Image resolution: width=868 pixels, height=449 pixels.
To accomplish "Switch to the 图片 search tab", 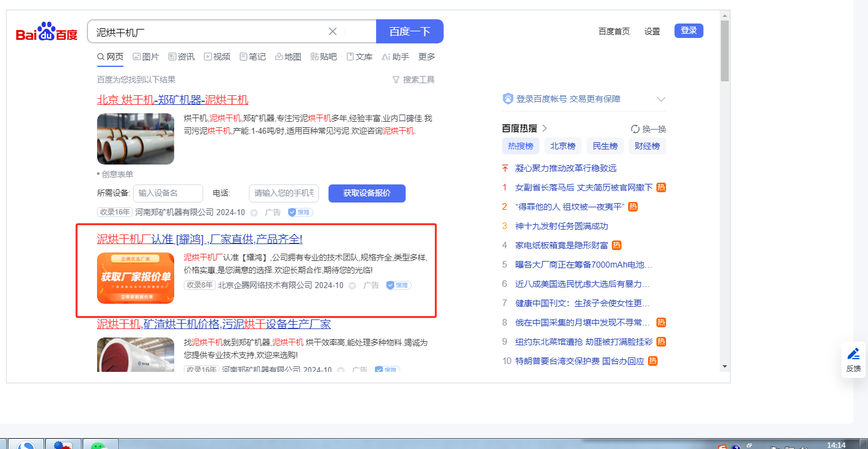I will (146, 57).
